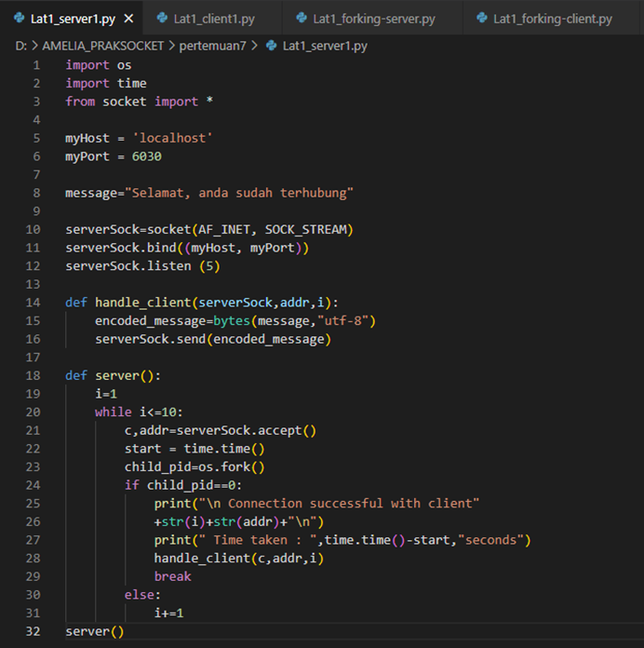The width and height of the screenshot is (644, 648).
Task: Click 'Connection successful with client' string
Action: point(339,504)
